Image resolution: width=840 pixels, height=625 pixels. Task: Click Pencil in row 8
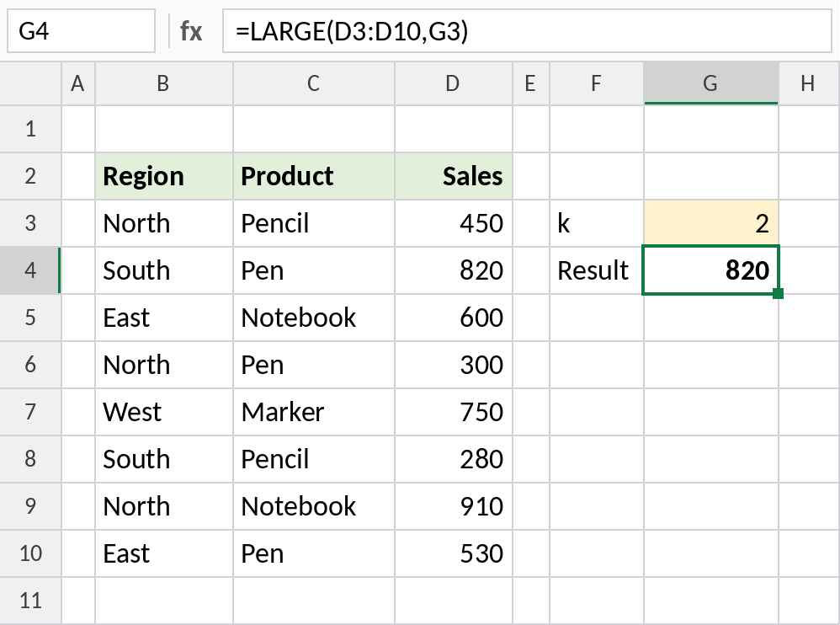314,459
